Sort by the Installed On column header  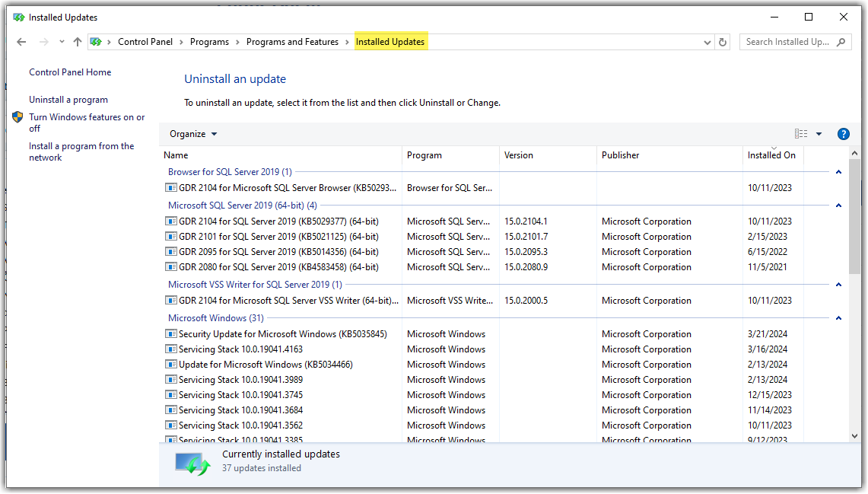[x=771, y=155]
